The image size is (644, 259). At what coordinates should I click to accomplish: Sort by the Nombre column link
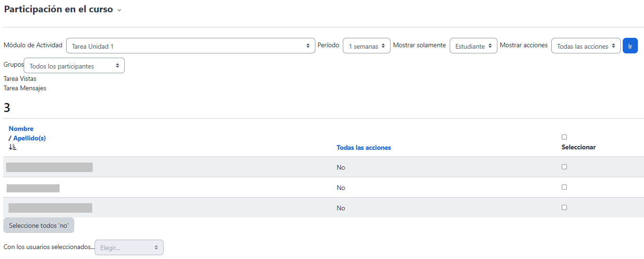[21, 129]
